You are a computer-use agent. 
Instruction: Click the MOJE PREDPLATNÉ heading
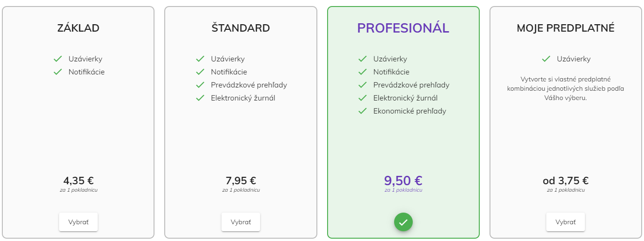coord(565,28)
